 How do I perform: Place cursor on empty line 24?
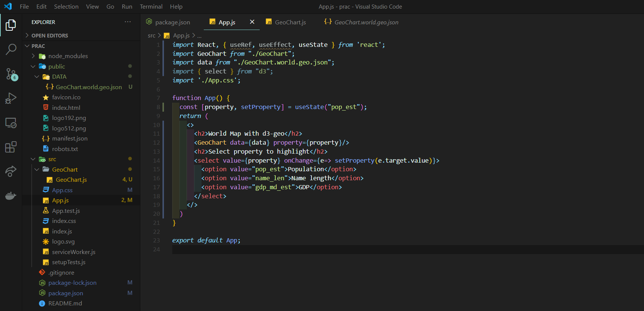408,250
